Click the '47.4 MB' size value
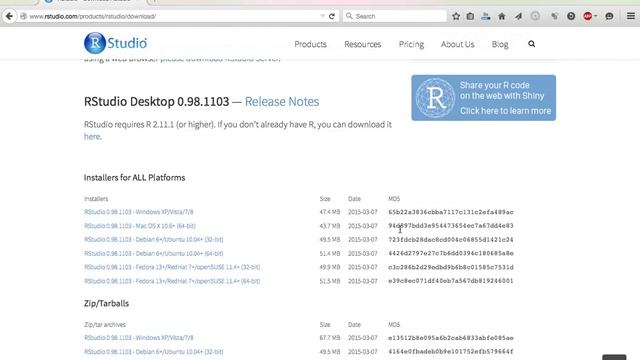The width and height of the screenshot is (640, 360). tap(330, 212)
